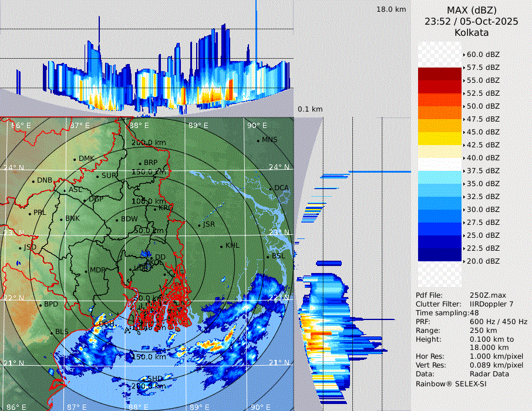Click the BDW station marker
Image resolution: width=532 pixels, height=411 pixels.
coord(117,220)
